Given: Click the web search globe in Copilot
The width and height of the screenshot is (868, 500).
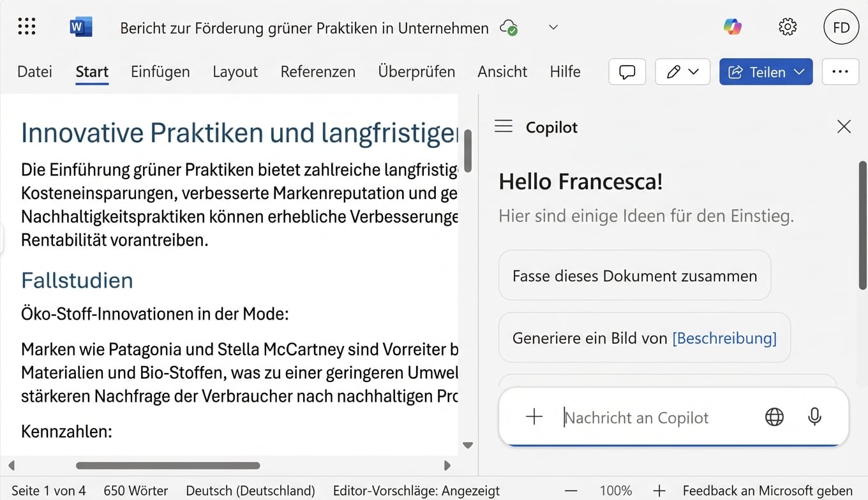Looking at the screenshot, I should click(774, 417).
